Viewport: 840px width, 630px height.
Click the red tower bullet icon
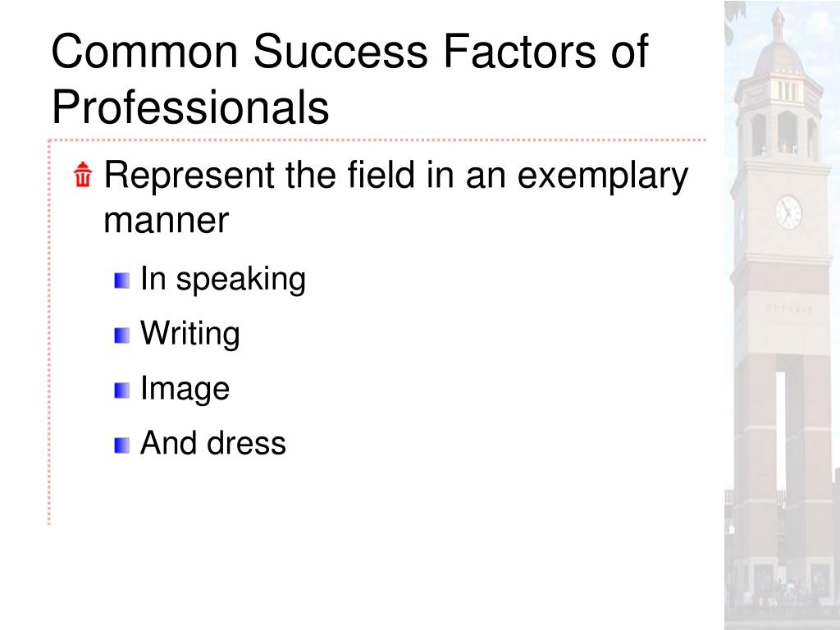(x=83, y=174)
